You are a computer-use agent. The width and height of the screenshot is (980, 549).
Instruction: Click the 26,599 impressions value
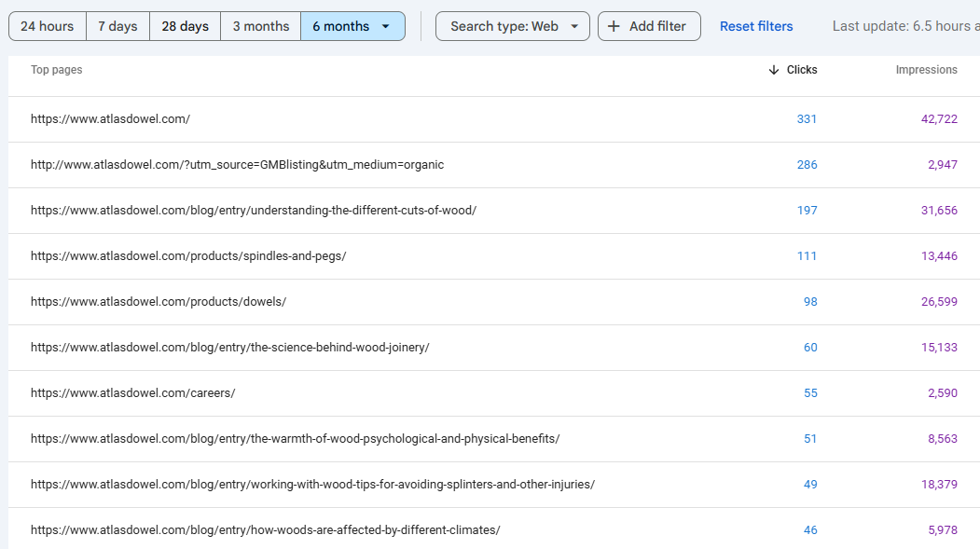939,302
